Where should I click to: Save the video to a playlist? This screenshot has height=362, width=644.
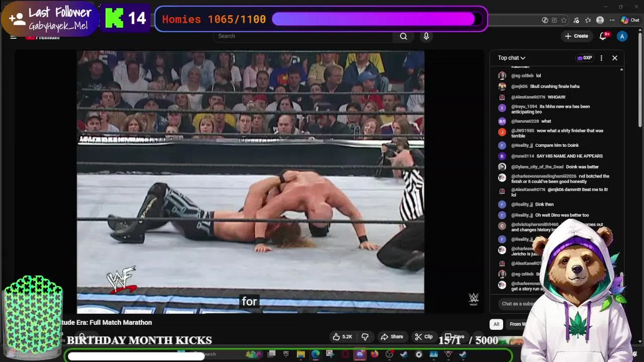point(455,336)
